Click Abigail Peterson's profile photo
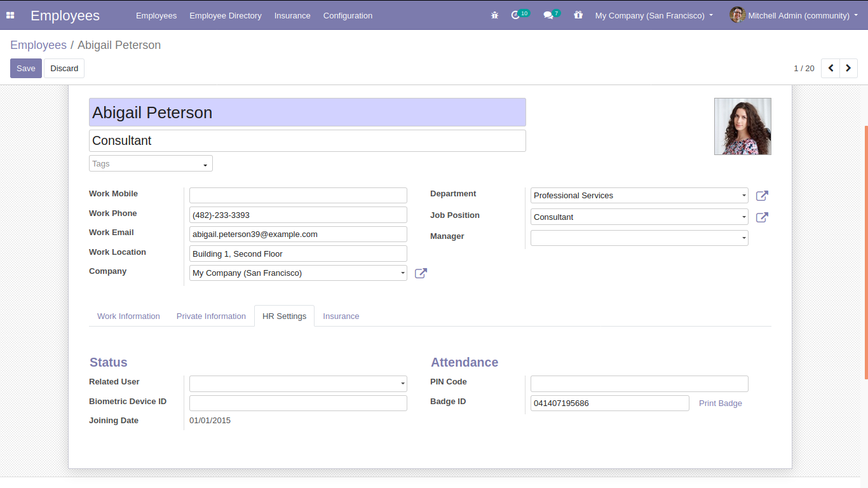 tap(742, 126)
